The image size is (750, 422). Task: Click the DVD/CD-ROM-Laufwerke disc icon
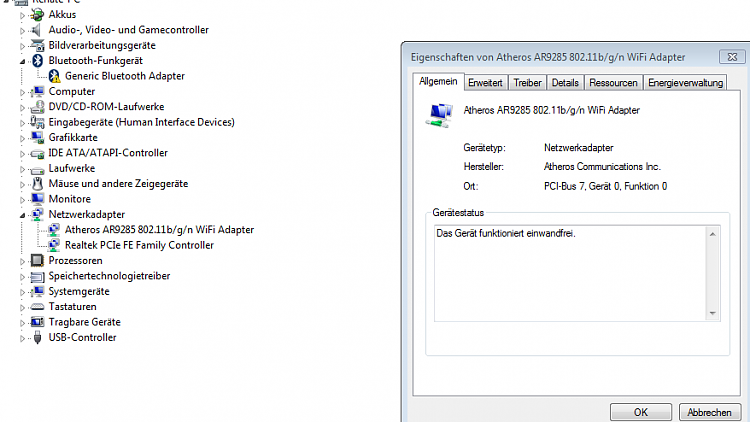click(37, 107)
